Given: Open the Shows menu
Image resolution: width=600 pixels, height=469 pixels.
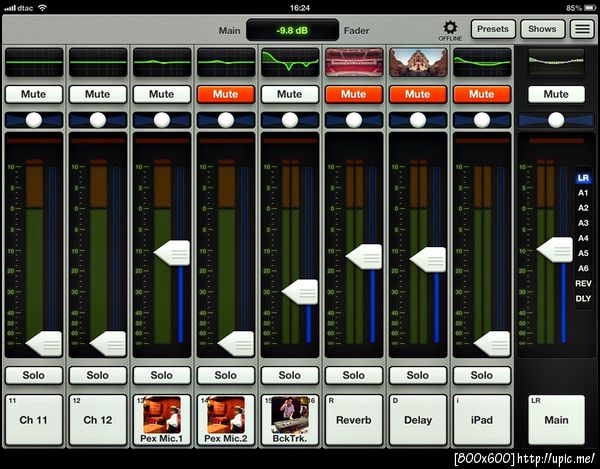Looking at the screenshot, I should pos(542,29).
